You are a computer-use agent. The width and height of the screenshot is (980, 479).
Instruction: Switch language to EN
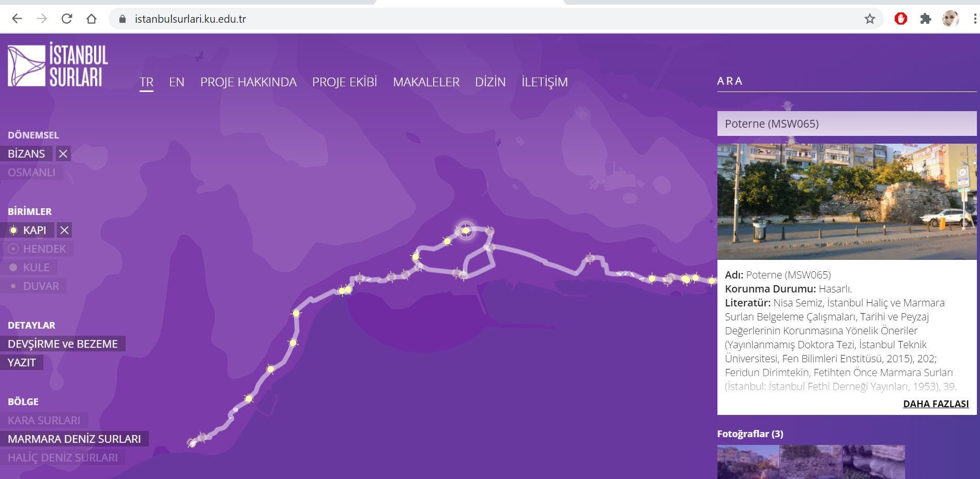tap(176, 82)
